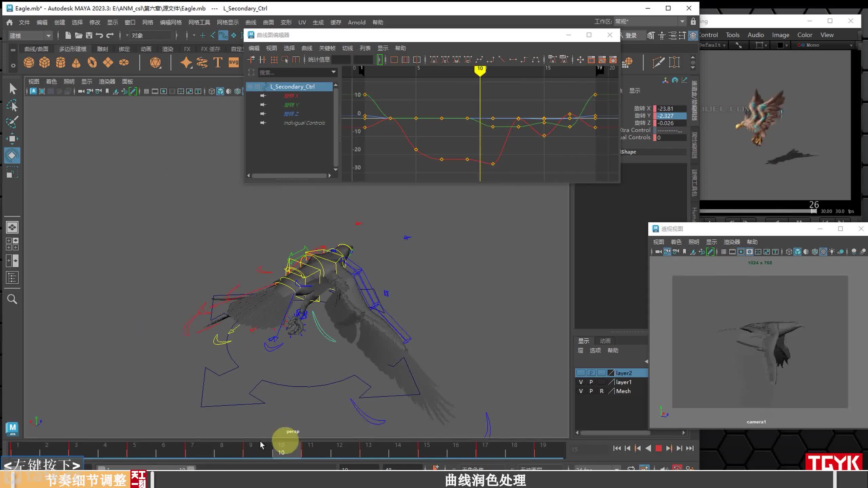Image resolution: width=868 pixels, height=488 pixels.
Task: Toggle the viewport grid display icon
Action: point(146,91)
